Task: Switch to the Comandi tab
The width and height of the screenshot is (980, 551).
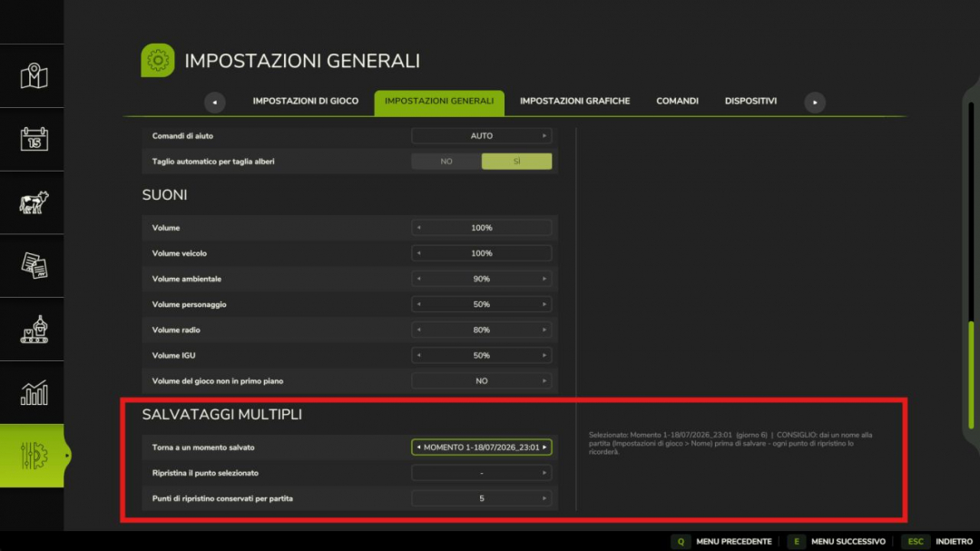Action: click(677, 101)
